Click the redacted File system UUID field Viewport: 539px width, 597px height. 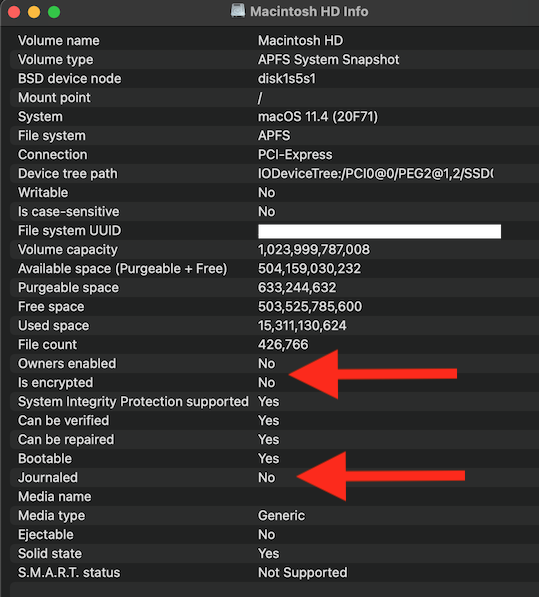click(x=380, y=231)
